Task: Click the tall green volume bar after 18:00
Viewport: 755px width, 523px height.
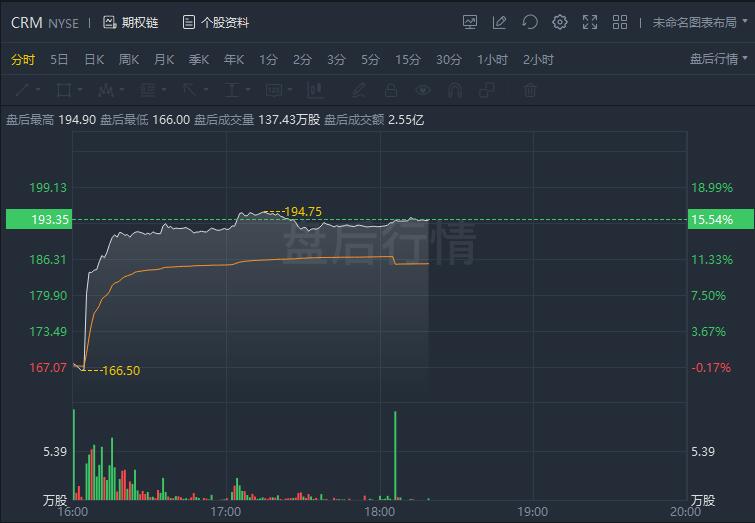Action: coord(395,455)
